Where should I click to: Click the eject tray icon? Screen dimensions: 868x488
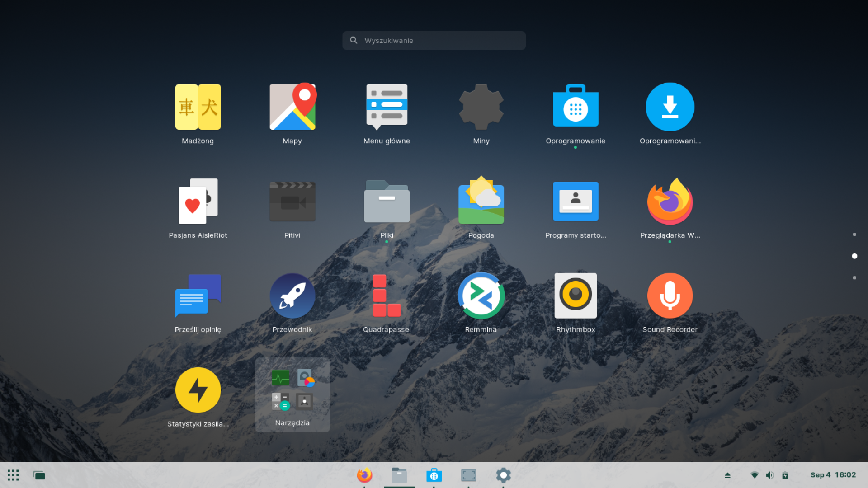coord(727,475)
